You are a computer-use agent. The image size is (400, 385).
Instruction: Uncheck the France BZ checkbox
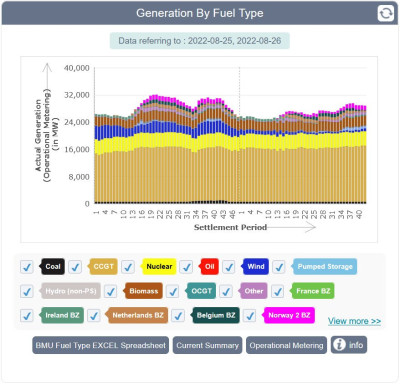(x=277, y=291)
